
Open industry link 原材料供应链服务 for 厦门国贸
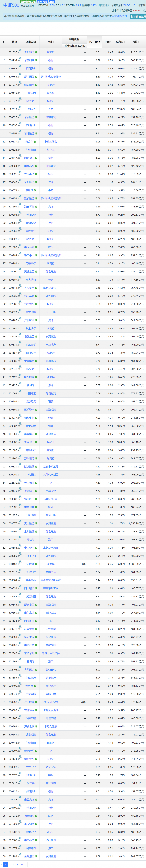(51, 77)
